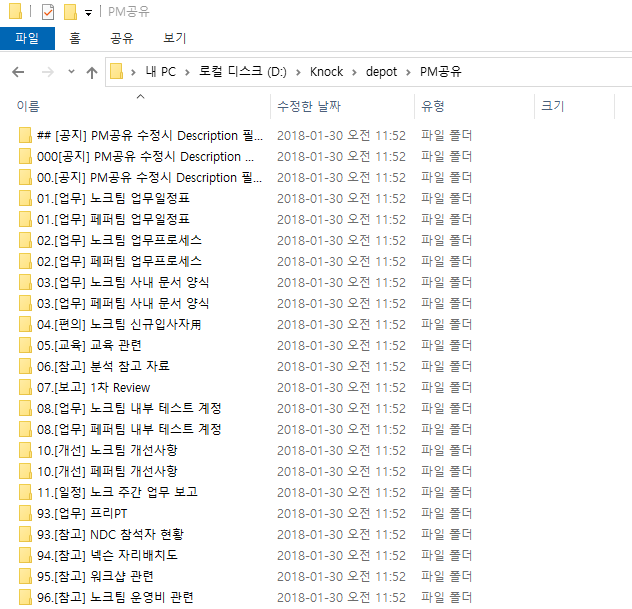Click the Knock segment in address bar
632x609 pixels.
click(x=326, y=72)
